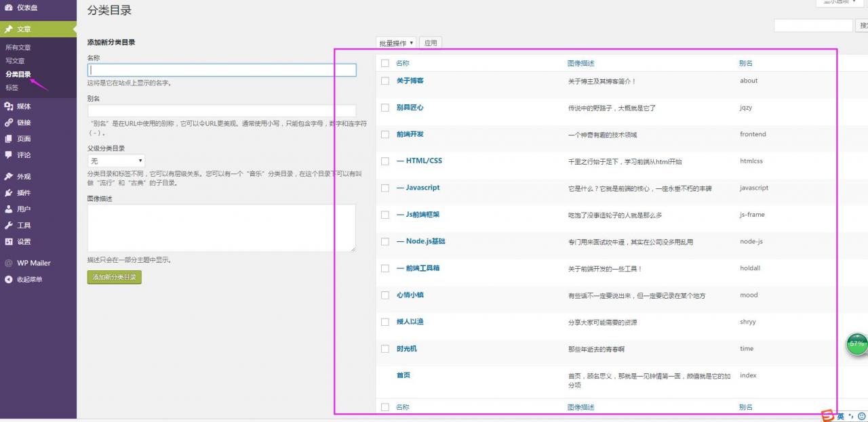Select the 外观 (Appearance) brush icon
Viewport: 868px width, 422px height.
[x=8, y=176]
